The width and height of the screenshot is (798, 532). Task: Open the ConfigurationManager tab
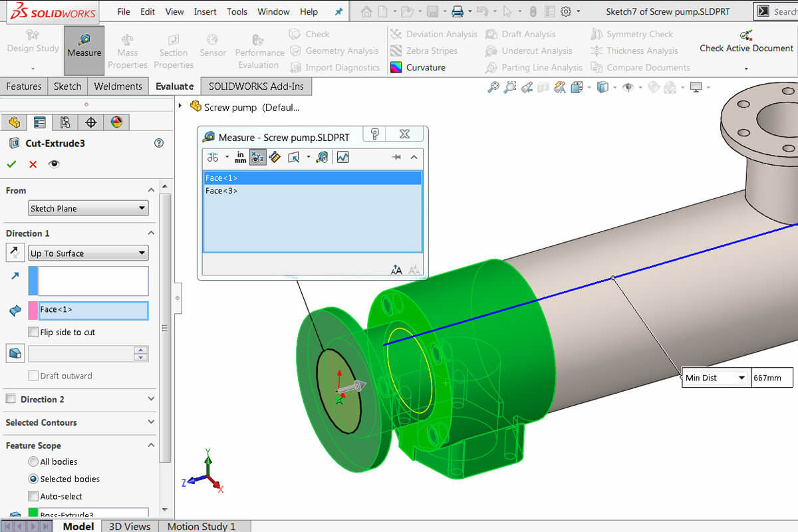[65, 122]
